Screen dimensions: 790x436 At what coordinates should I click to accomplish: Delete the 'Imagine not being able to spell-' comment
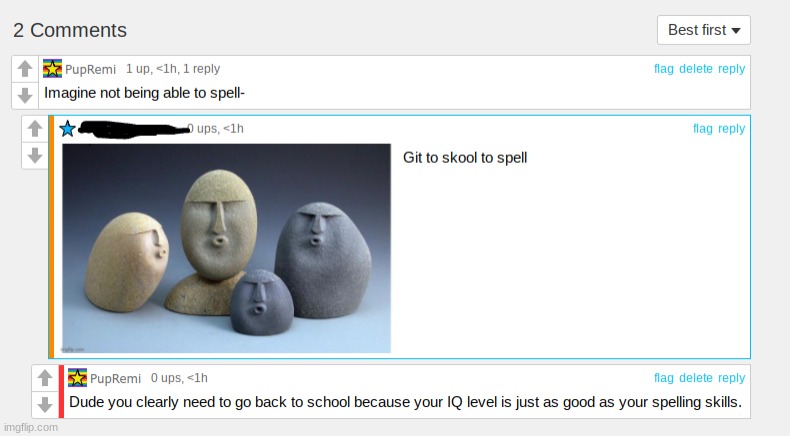(696, 69)
